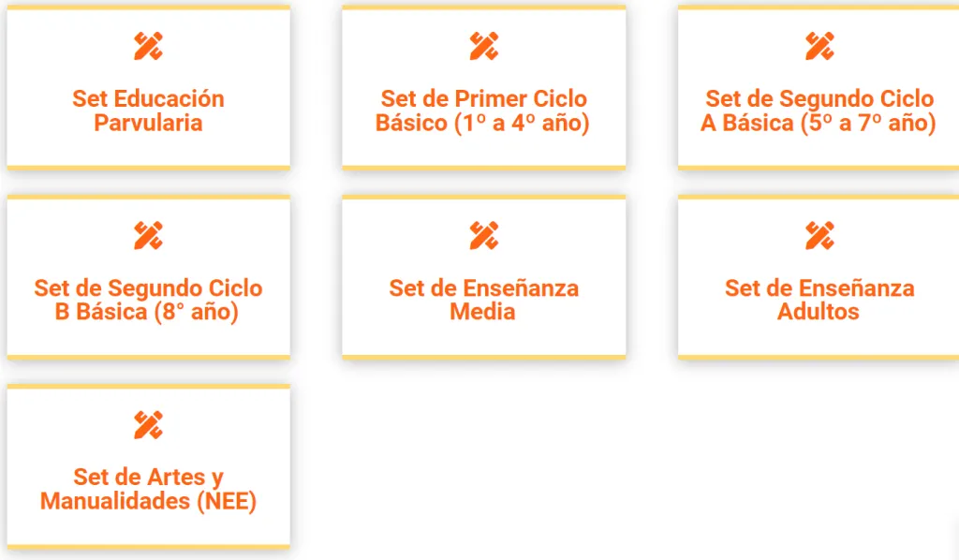
Task: Click the Set de Enseñanza Media card
Action: (x=483, y=275)
